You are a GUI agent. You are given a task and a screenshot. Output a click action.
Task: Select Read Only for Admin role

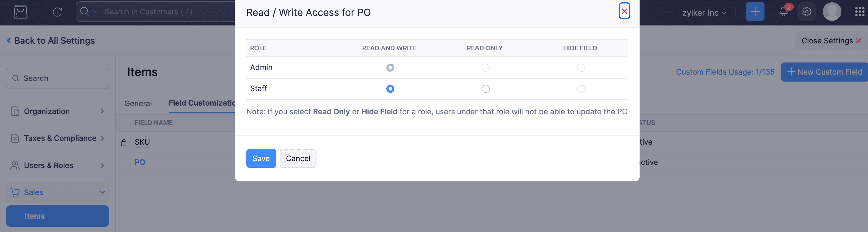(485, 68)
